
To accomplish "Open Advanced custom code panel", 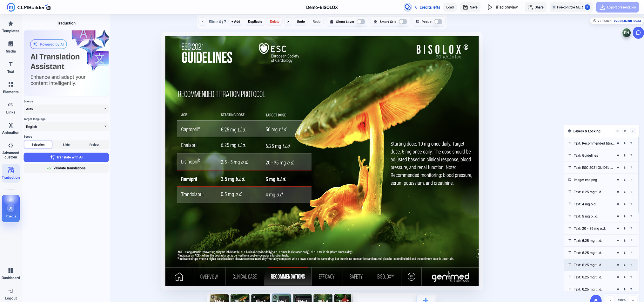I will (11, 151).
